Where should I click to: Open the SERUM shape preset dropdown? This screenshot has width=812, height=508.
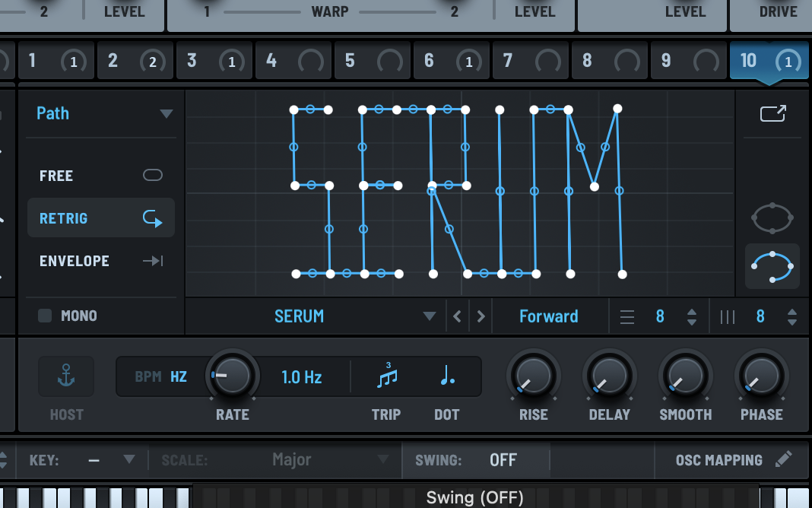[314, 316]
